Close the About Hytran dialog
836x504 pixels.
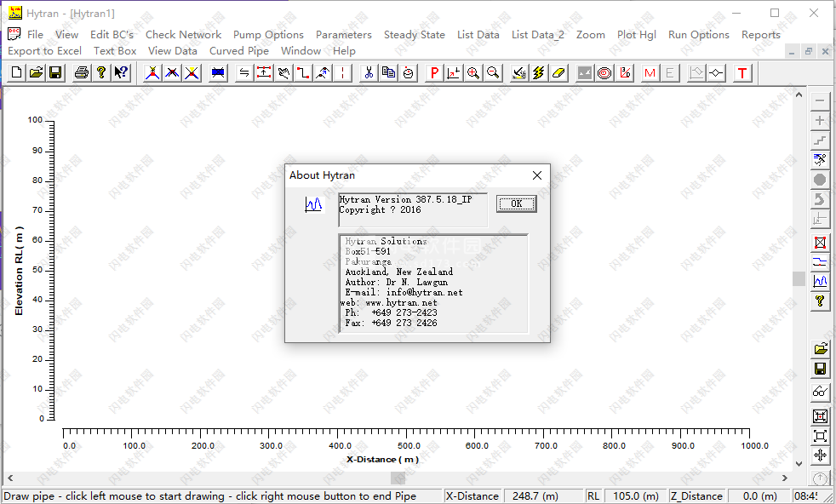pos(537,175)
